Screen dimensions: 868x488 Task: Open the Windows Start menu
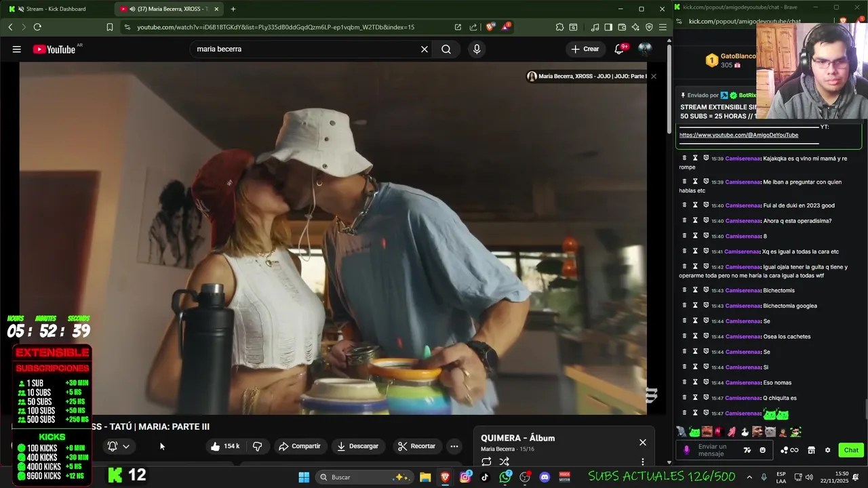click(x=304, y=477)
